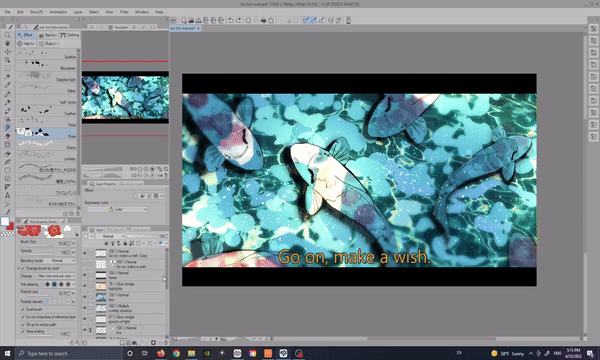Image resolution: width=600 pixels, height=360 pixels.
Task: Uncheck Fill up to vector path
Action: [x=23, y=324]
